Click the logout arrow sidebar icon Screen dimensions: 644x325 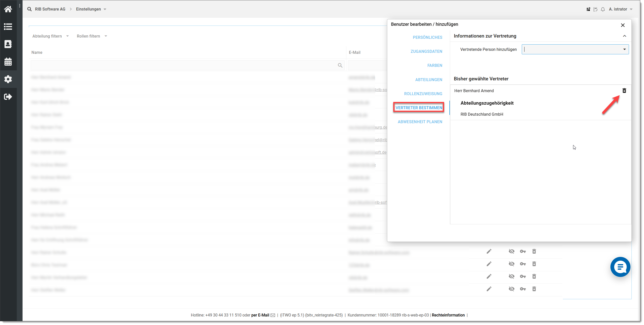(x=8, y=97)
